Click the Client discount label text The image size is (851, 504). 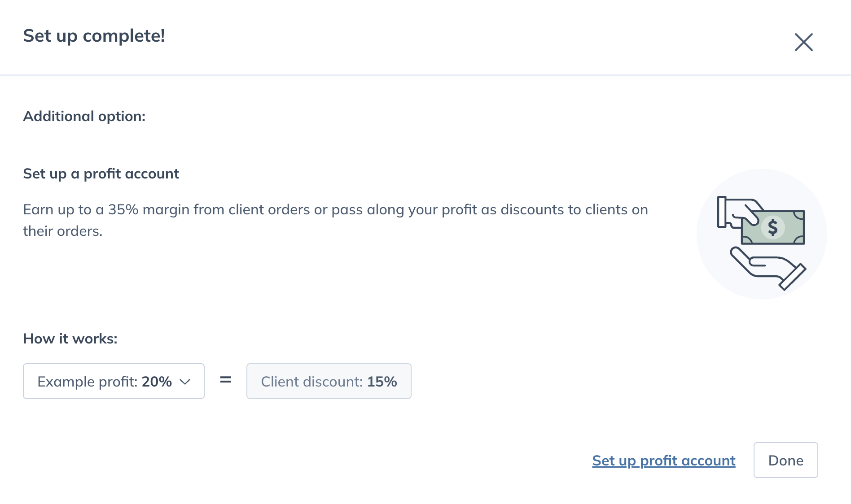click(x=311, y=382)
